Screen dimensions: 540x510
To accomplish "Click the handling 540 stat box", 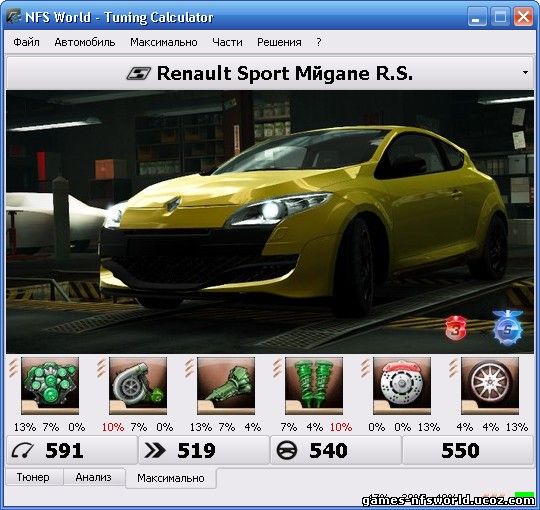I will pos(336,450).
